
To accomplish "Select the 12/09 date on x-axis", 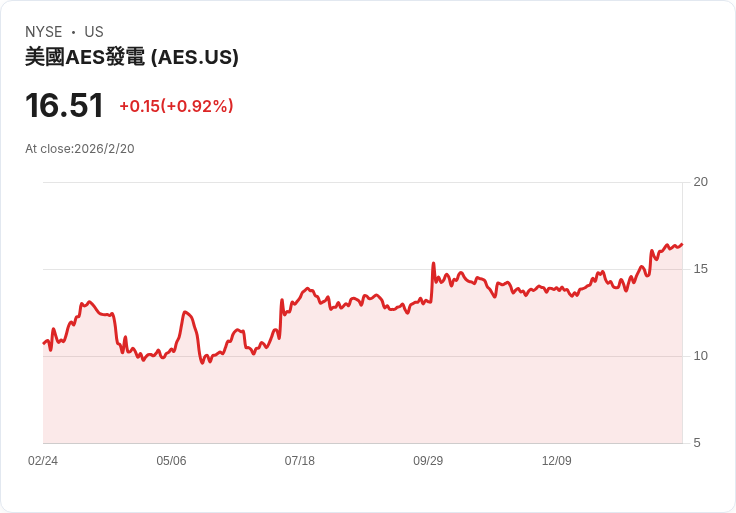I will coord(556,461).
